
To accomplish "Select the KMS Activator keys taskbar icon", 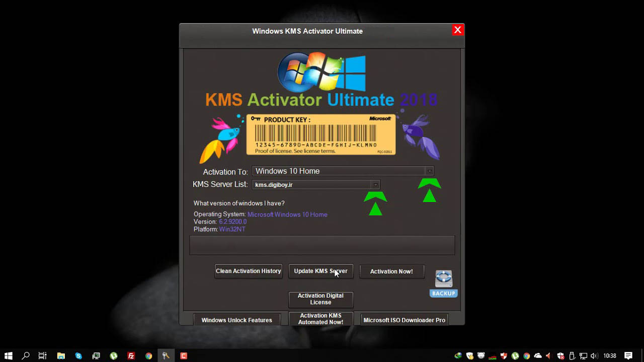I will [x=166, y=355].
